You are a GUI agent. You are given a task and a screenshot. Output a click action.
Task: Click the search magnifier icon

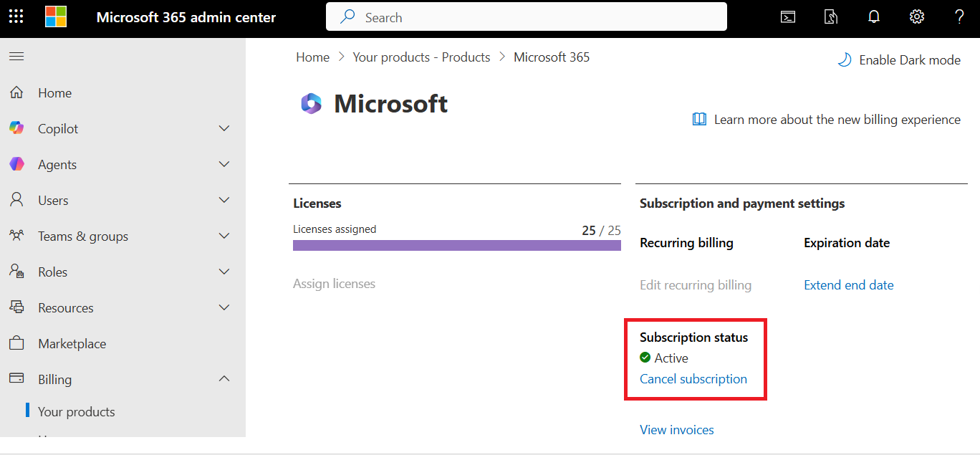[x=348, y=17]
